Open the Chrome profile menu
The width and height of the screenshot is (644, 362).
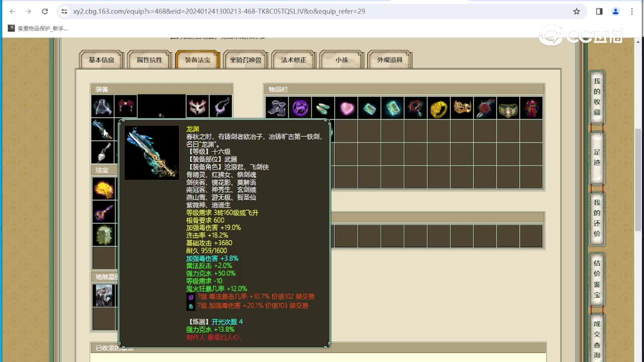(615, 11)
